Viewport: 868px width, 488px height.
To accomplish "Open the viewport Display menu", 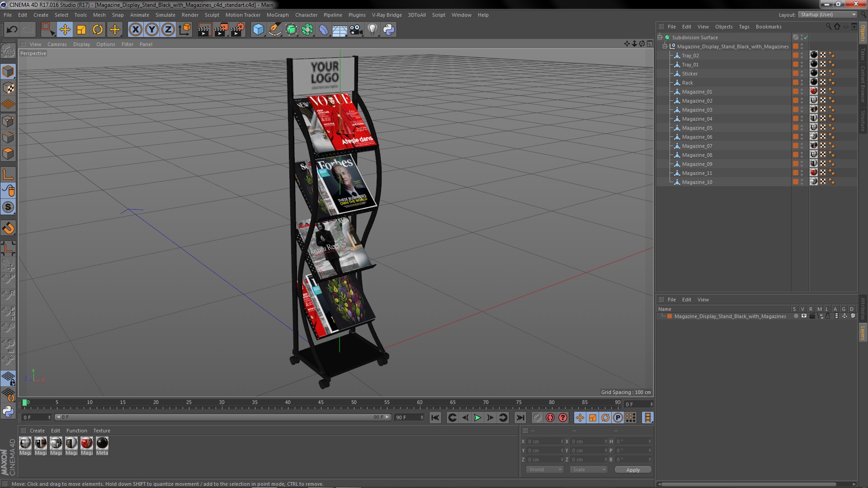I will click(x=81, y=44).
